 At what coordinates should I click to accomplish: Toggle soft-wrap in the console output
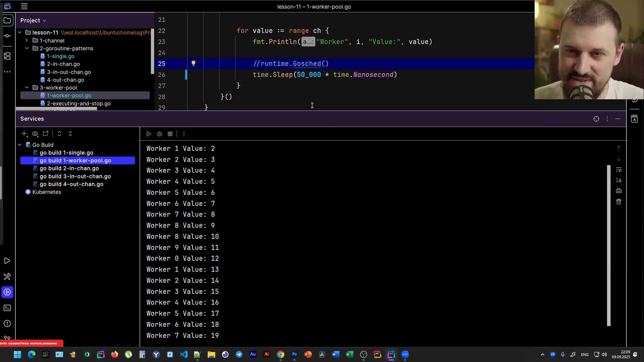pos(619,169)
